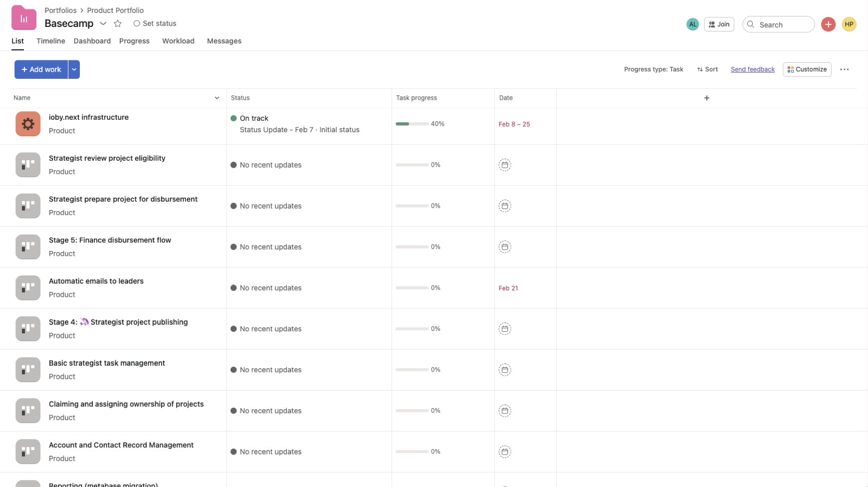Click the Status column header

pos(240,98)
